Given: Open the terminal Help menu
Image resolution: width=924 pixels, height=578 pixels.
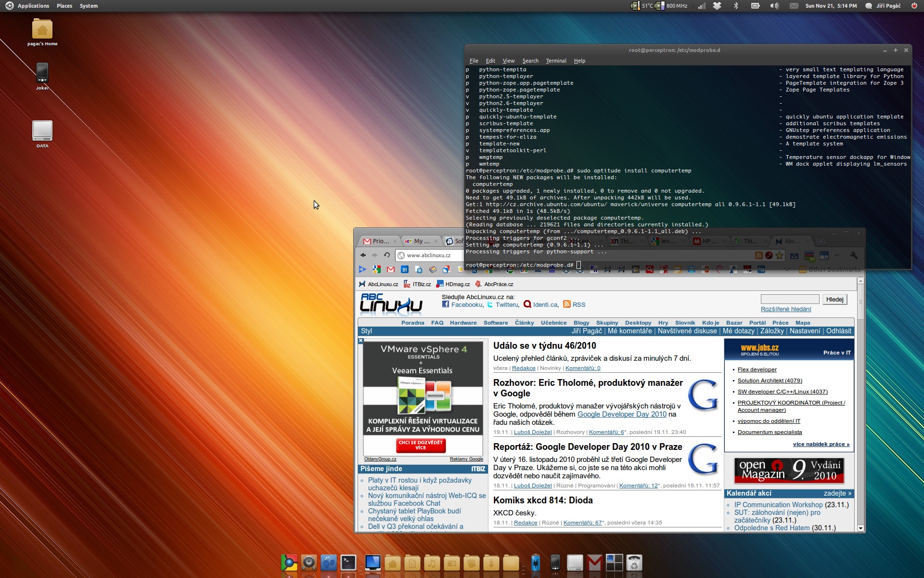Looking at the screenshot, I should (579, 61).
